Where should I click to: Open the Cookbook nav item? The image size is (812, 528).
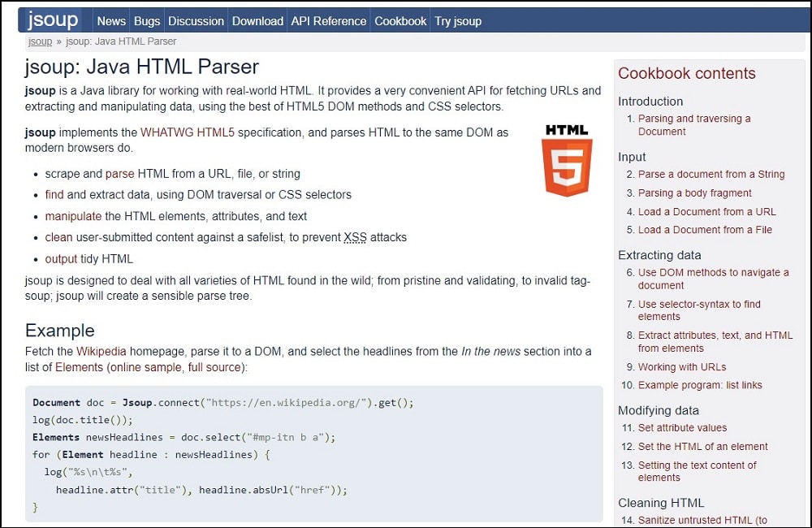400,21
